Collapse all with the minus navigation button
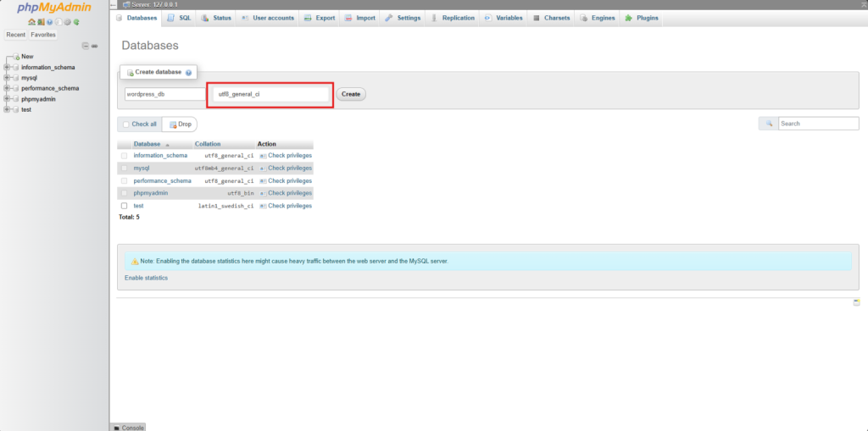The width and height of the screenshot is (868, 431). (x=85, y=46)
